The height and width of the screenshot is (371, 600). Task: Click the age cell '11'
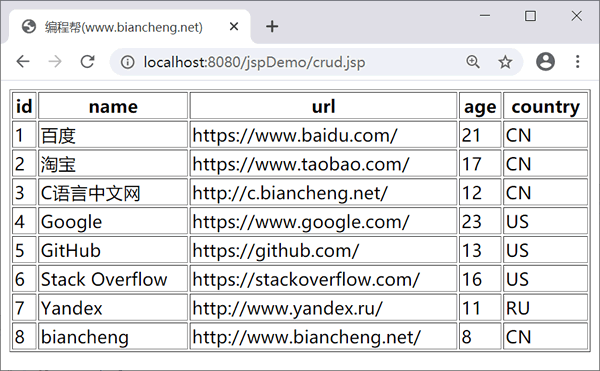480,308
